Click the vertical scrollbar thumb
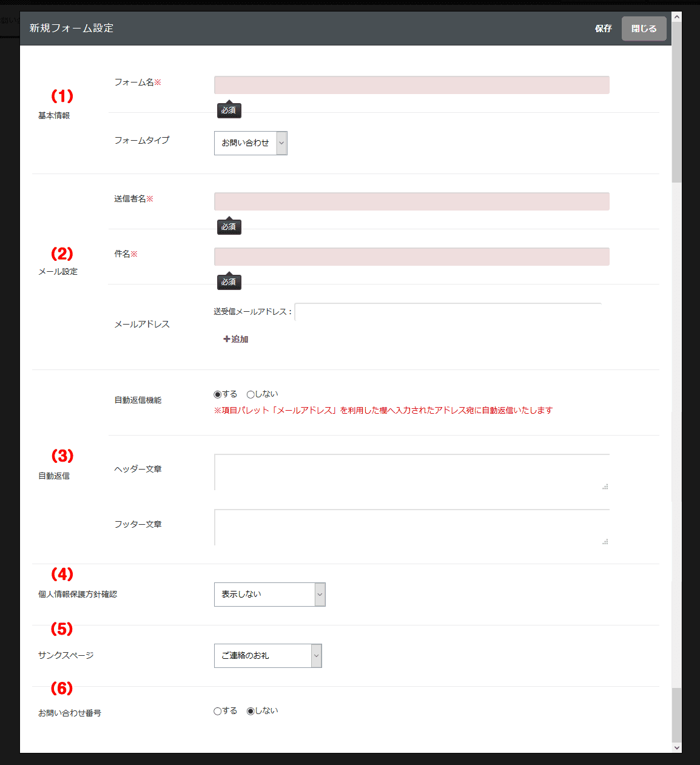 click(677, 102)
